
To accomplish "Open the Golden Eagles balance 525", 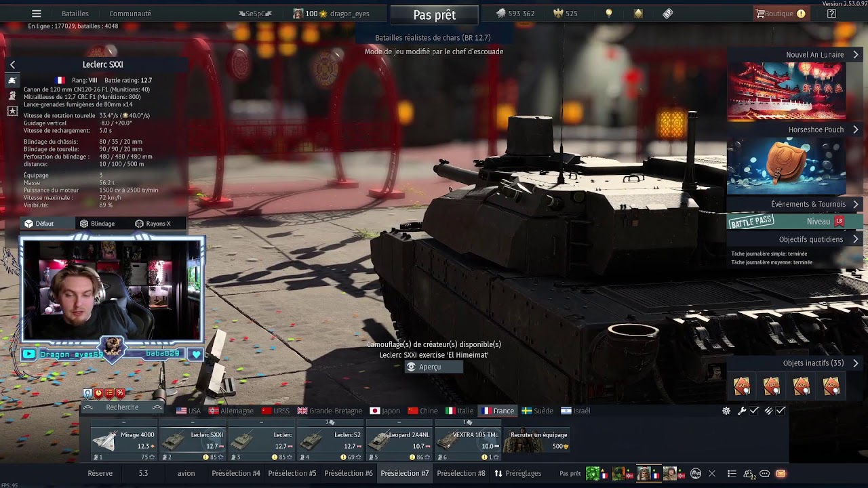I will point(566,14).
